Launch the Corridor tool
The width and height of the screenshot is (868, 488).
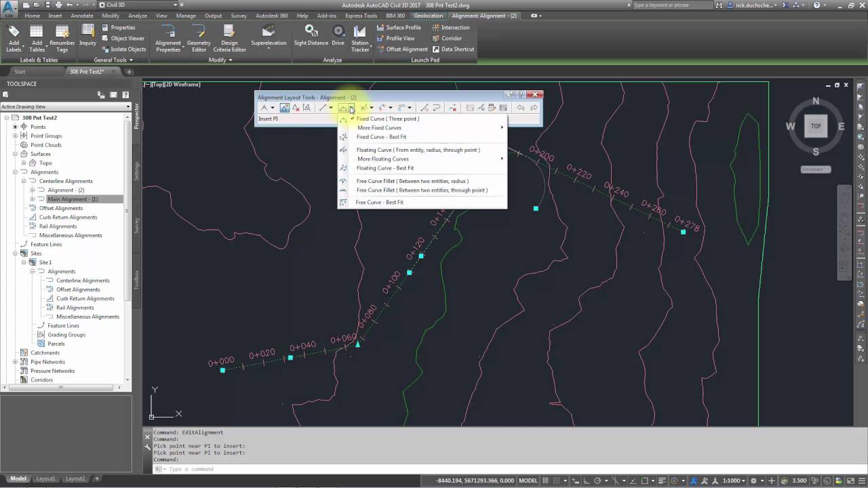[x=446, y=39]
